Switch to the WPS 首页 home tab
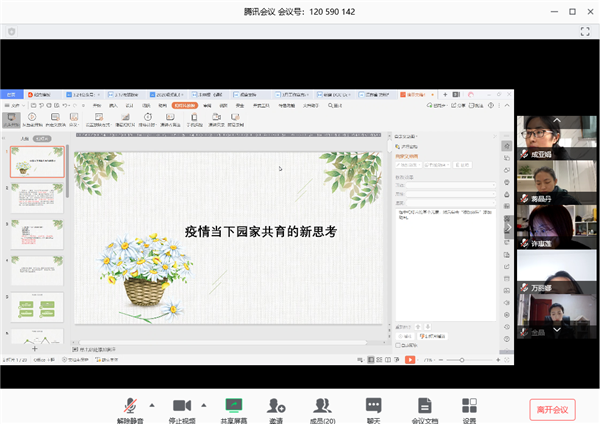The image size is (600, 424). click(x=11, y=94)
